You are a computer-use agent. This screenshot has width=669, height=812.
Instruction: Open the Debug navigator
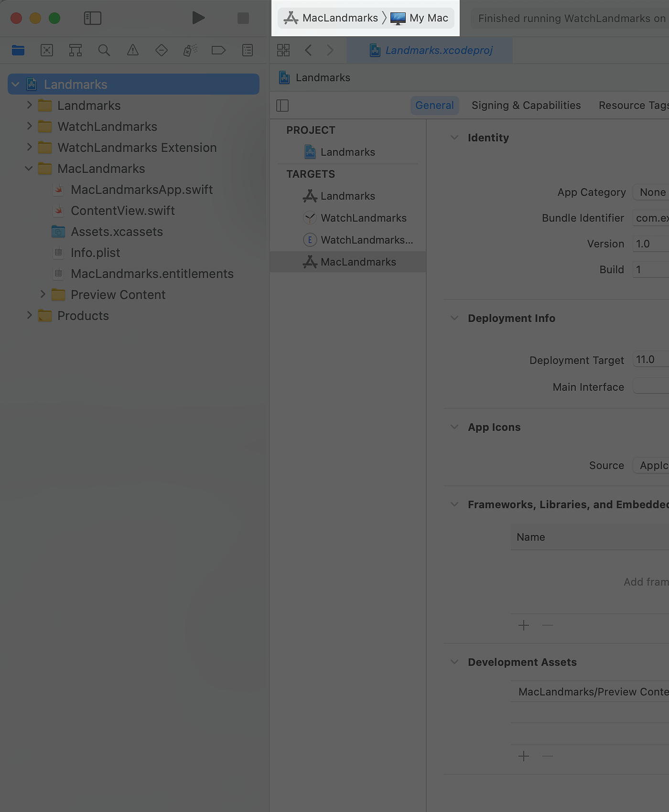point(190,50)
